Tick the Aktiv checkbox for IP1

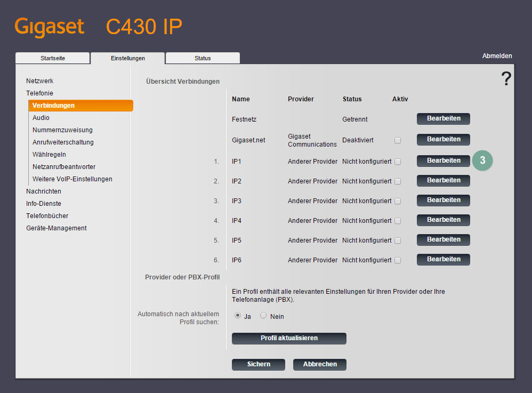(398, 162)
